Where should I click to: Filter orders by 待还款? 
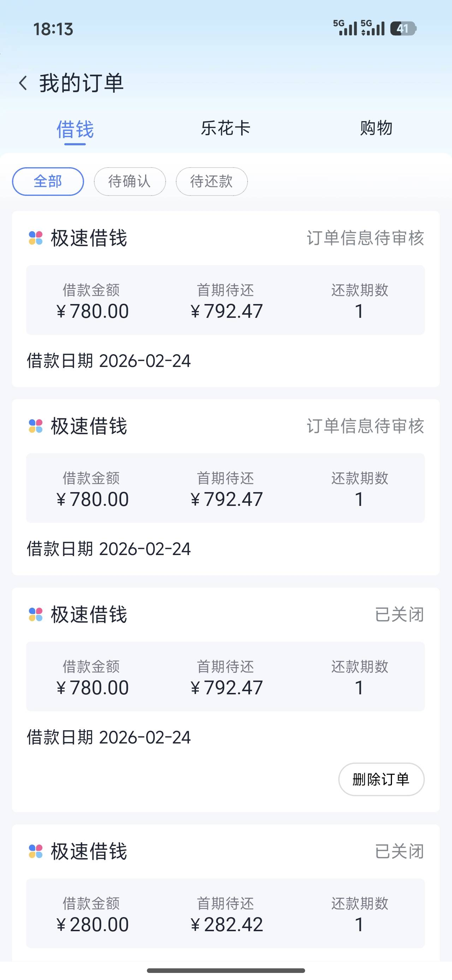(212, 181)
